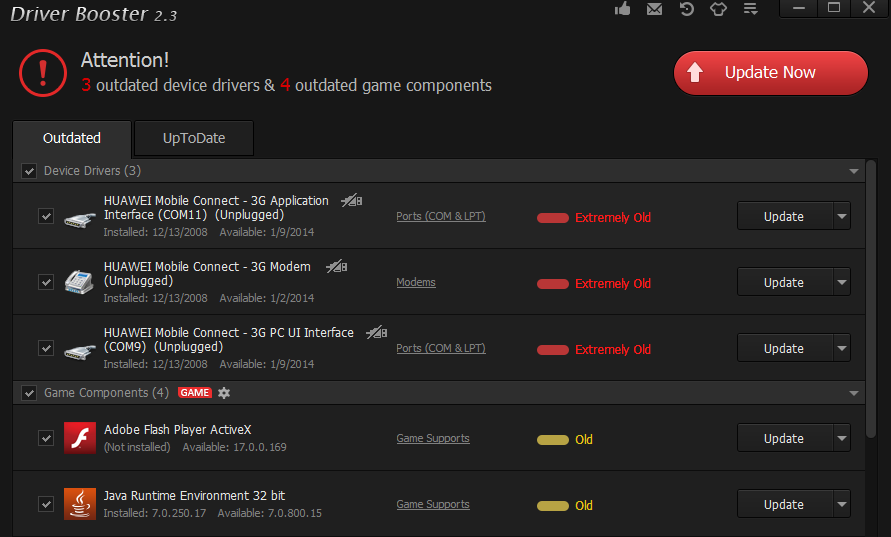Open Ports (COM & LPT) link for COM9 driver

pos(441,348)
